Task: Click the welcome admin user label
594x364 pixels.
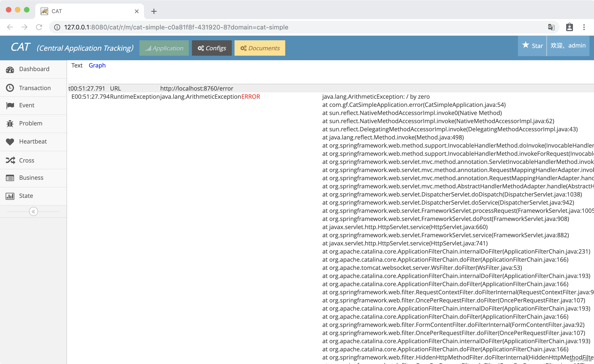Action: [x=568, y=45]
